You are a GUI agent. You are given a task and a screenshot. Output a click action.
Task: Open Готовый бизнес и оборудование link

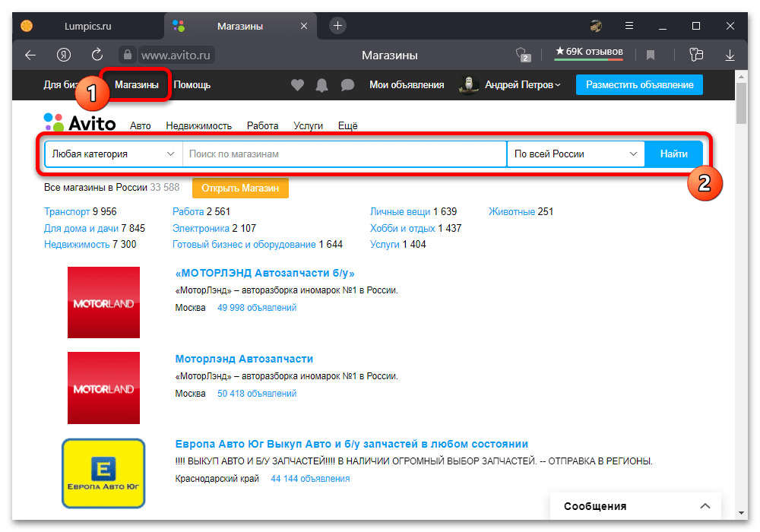(244, 244)
